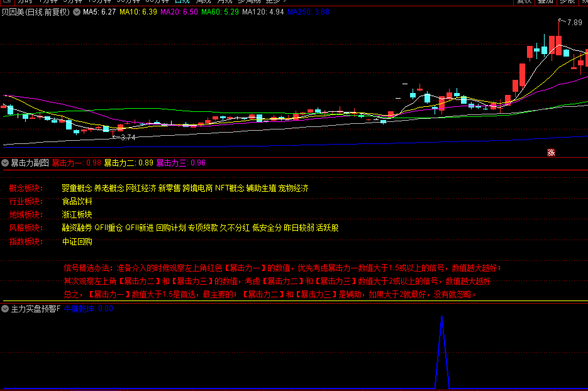Click the 专项贷款 style tag
The height and width of the screenshot is (391, 588).
click(x=203, y=228)
